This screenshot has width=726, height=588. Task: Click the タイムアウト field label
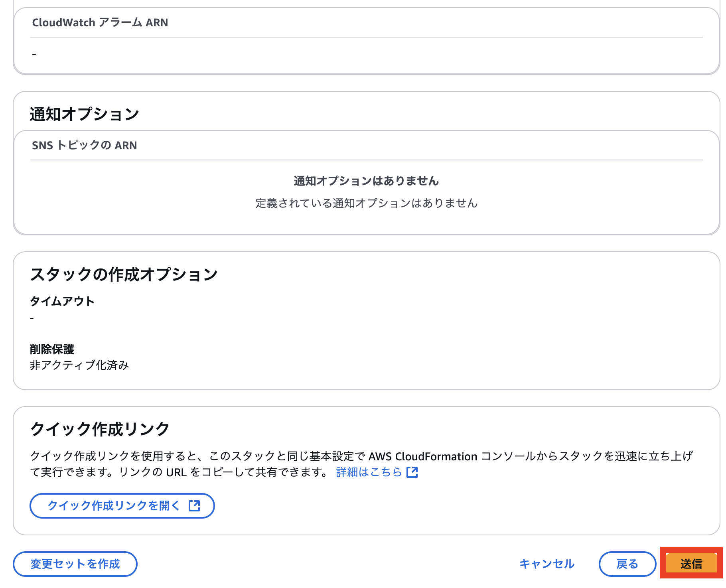[62, 302]
